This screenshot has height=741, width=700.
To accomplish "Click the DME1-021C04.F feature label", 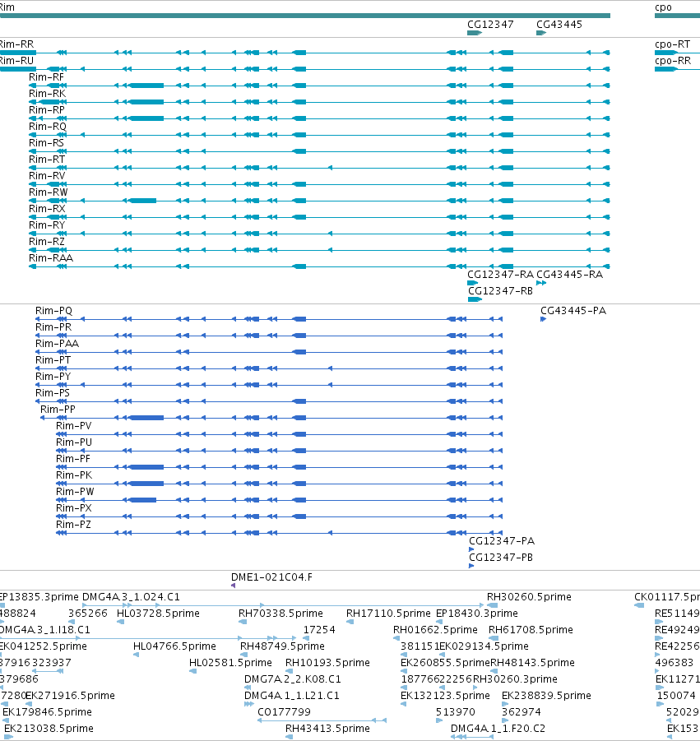I will coord(271,577).
